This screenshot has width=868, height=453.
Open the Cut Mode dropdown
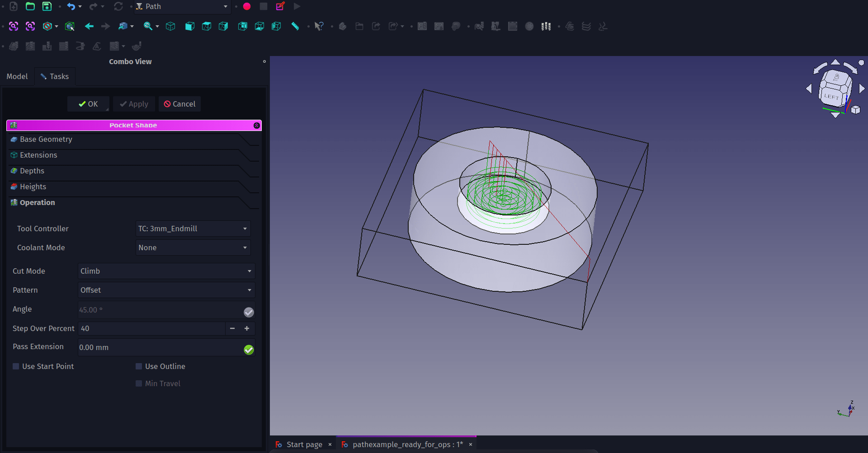tap(166, 271)
